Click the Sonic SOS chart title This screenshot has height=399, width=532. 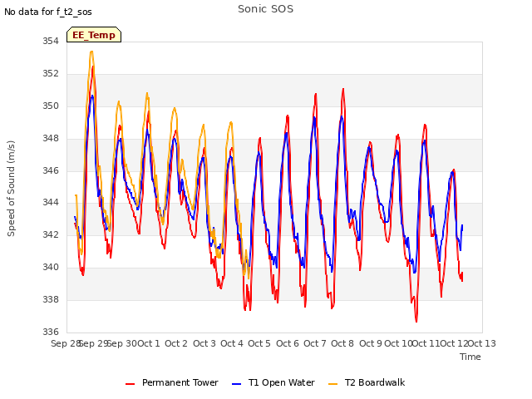click(x=265, y=9)
